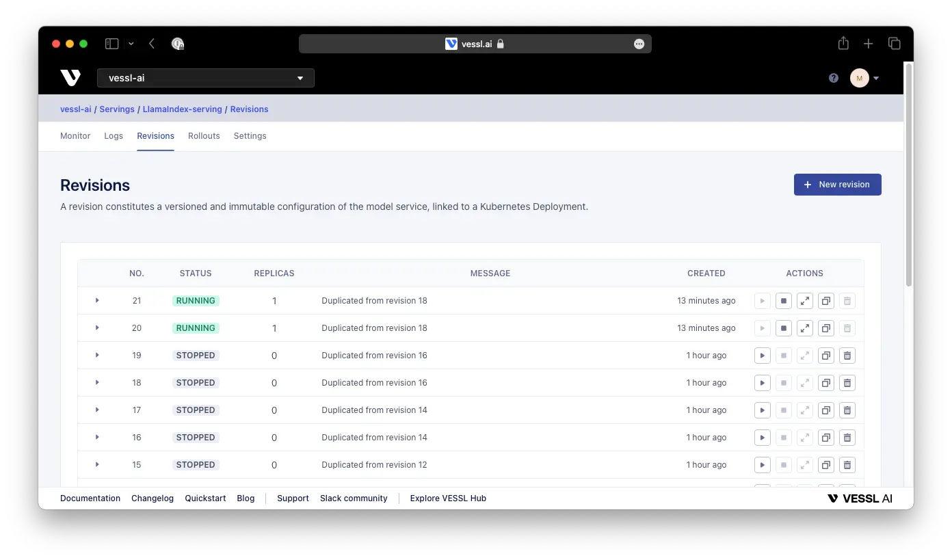This screenshot has width=952, height=560.
Task: Delete revision 19 with the trash icon
Action: click(847, 356)
